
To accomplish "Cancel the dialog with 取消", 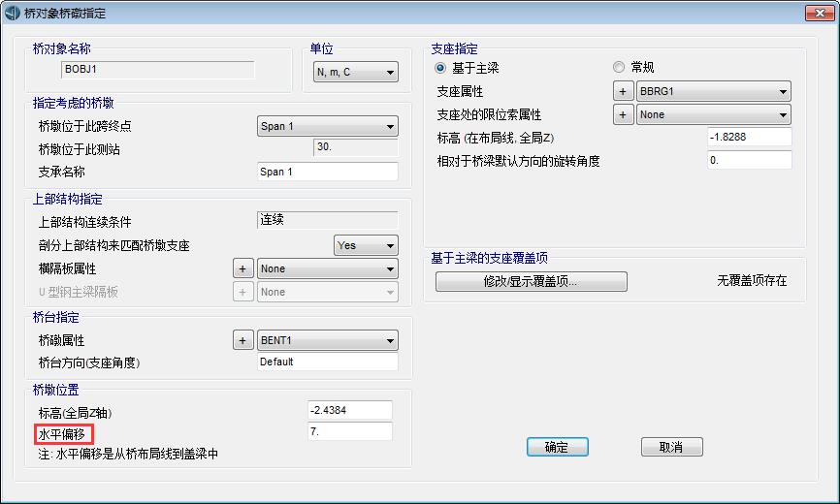I will [x=671, y=447].
